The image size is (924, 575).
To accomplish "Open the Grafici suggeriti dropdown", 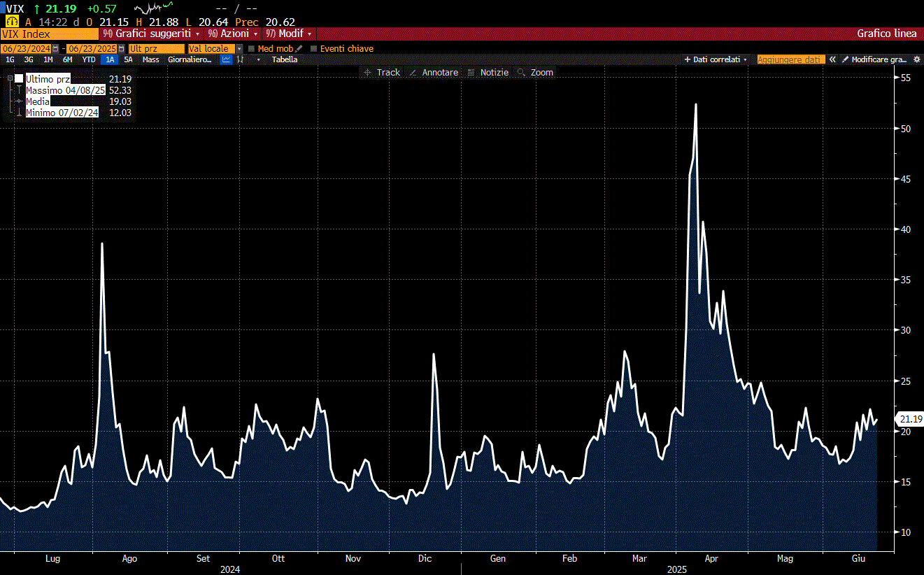I will [151, 34].
